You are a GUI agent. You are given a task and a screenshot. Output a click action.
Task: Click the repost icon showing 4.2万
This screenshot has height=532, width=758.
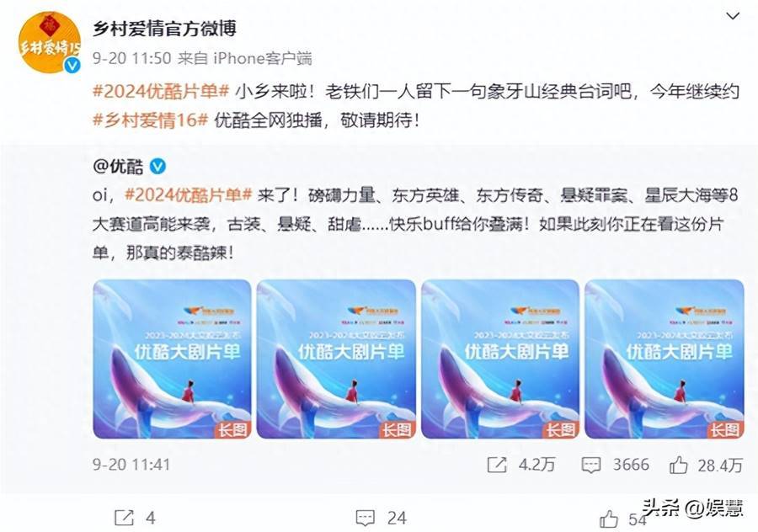tap(496, 465)
